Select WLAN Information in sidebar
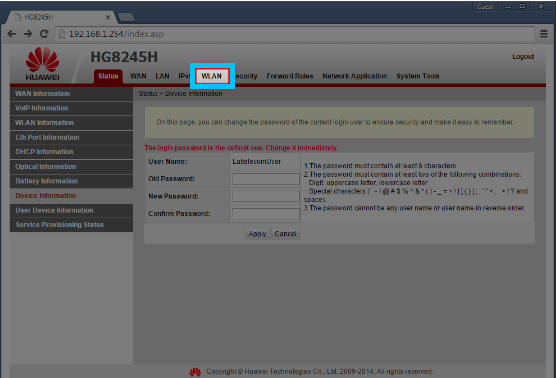This screenshot has height=378, width=556. 71,123
